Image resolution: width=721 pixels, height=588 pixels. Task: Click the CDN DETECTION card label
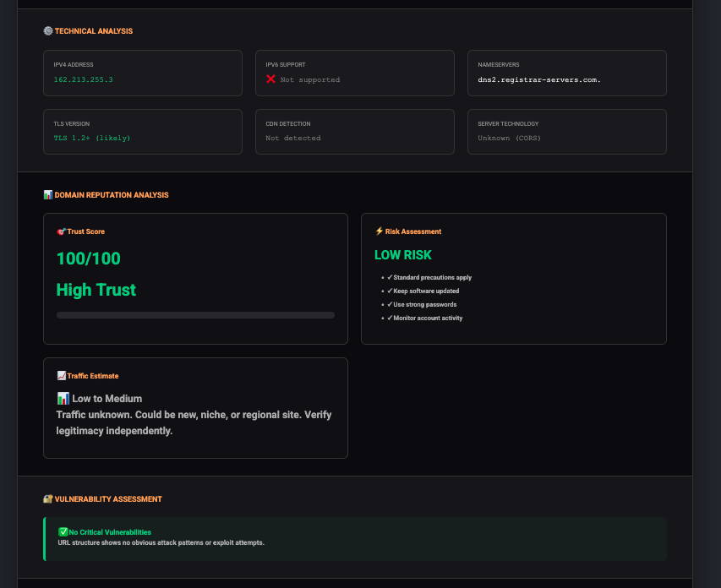pyautogui.click(x=288, y=123)
